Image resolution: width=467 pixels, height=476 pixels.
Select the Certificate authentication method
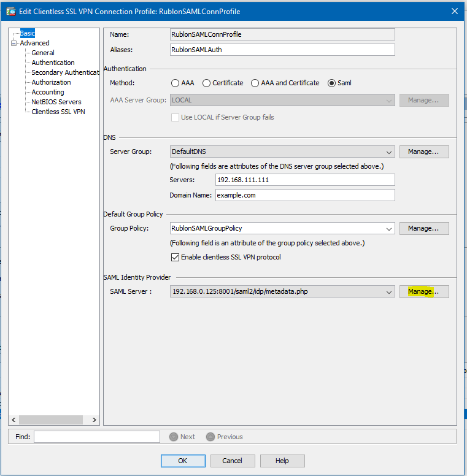pyautogui.click(x=207, y=83)
